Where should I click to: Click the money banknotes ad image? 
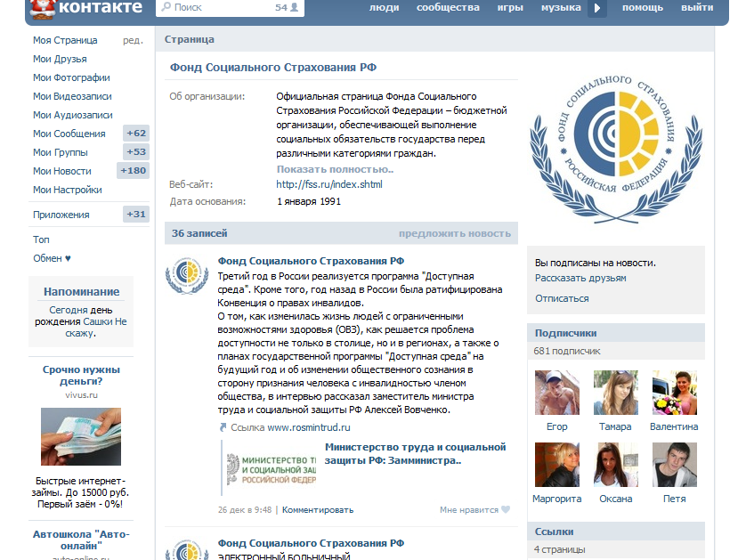pos(81,436)
